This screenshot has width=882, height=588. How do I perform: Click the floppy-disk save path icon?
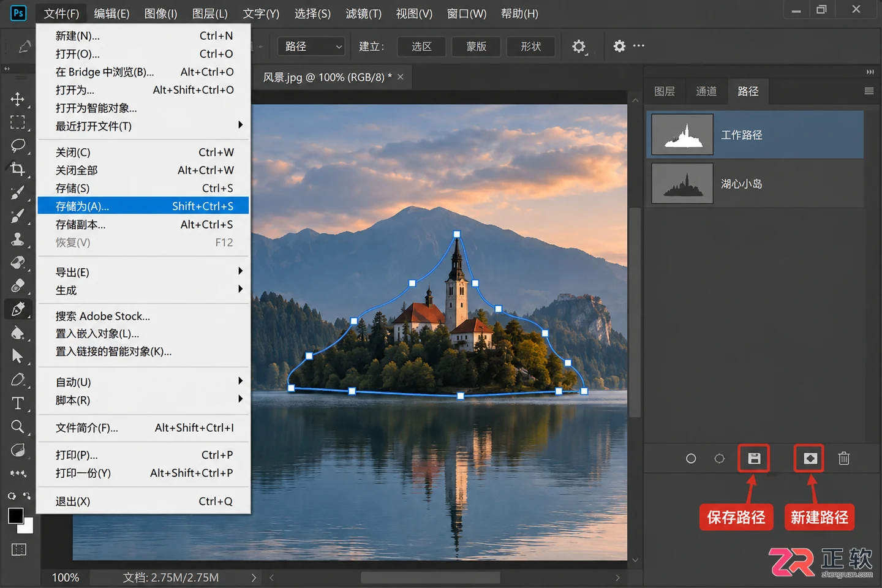754,458
